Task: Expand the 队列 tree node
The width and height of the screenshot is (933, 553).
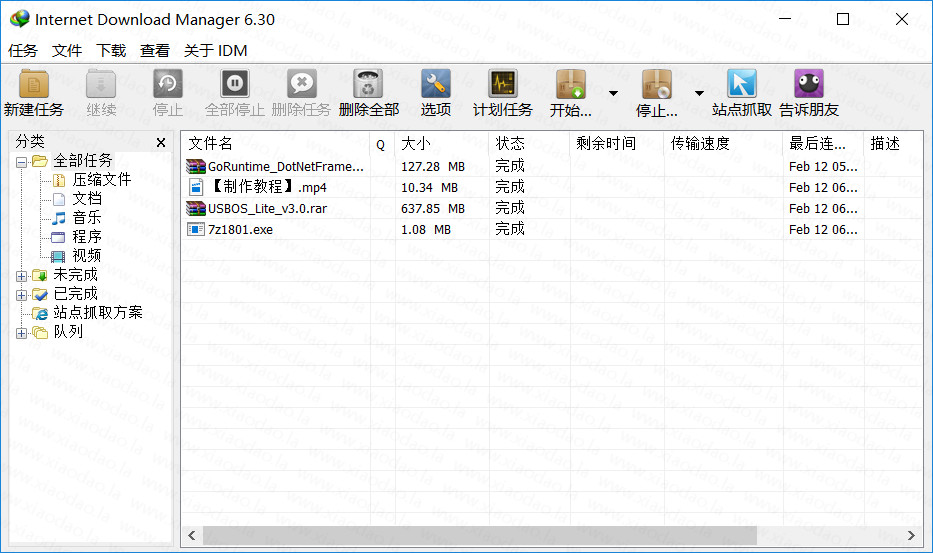Action: [21, 333]
